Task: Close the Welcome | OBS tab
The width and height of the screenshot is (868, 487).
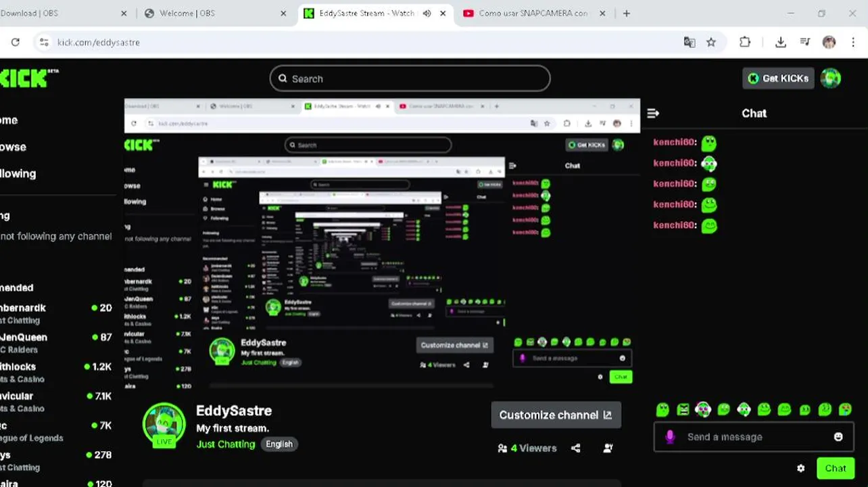Action: coord(284,13)
